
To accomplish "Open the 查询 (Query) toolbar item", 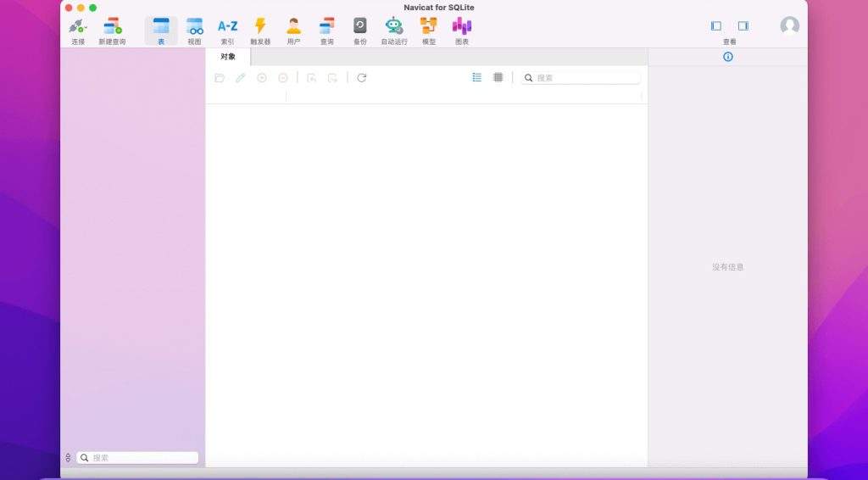I will click(327, 26).
